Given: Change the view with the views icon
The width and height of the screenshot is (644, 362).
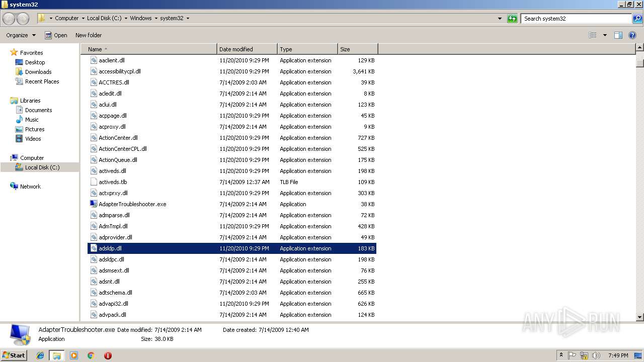Looking at the screenshot, I should 593,35.
